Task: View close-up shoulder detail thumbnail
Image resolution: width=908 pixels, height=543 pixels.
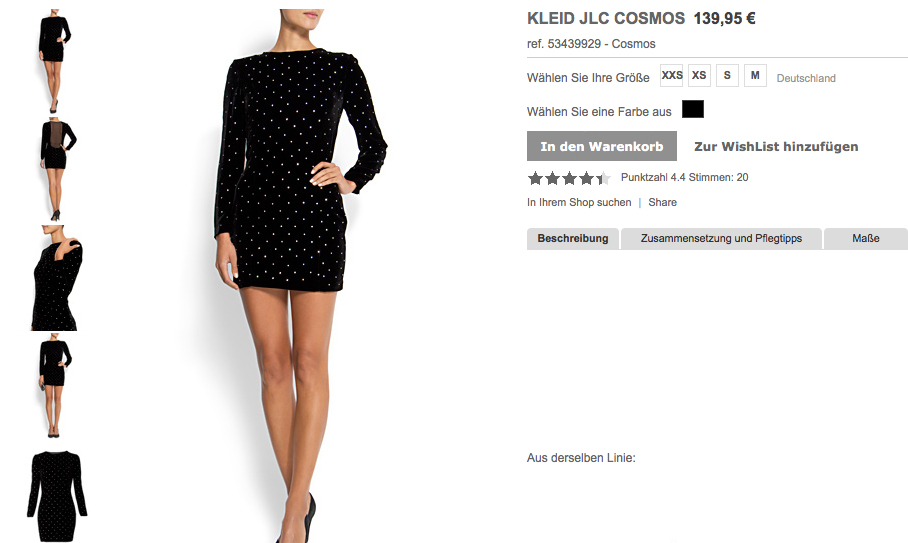Action: pos(56,278)
